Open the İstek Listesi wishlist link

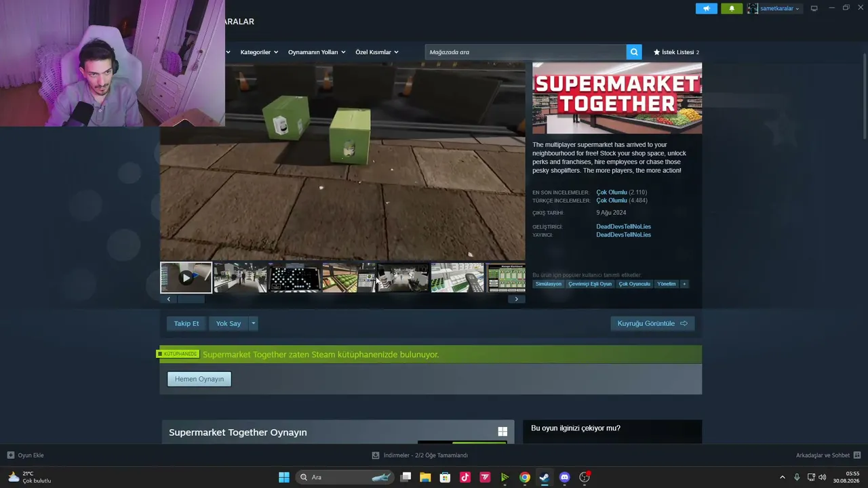point(676,52)
